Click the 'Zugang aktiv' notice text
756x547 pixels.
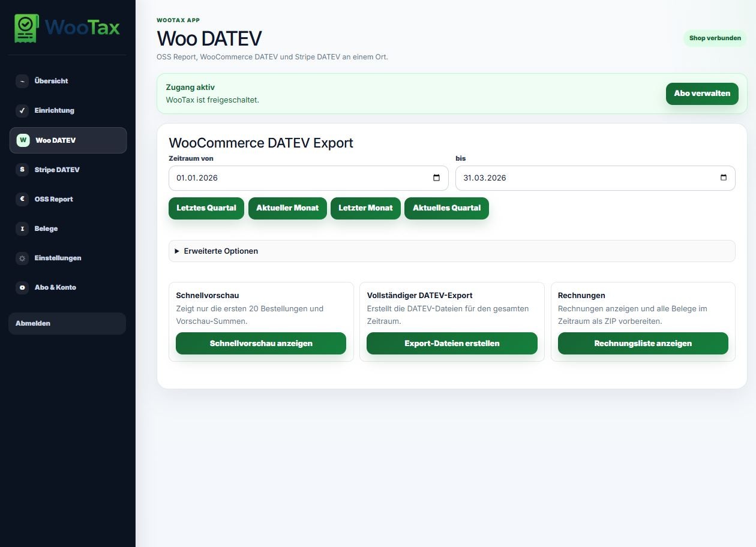coord(190,88)
